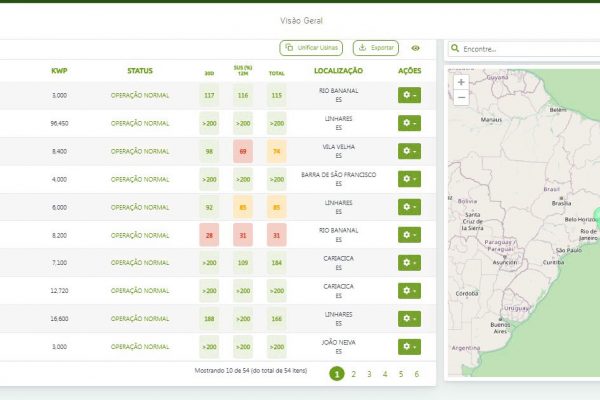Screen dimensions: 600x400
Task: Select current page 1 in pagination
Action: 337,374
